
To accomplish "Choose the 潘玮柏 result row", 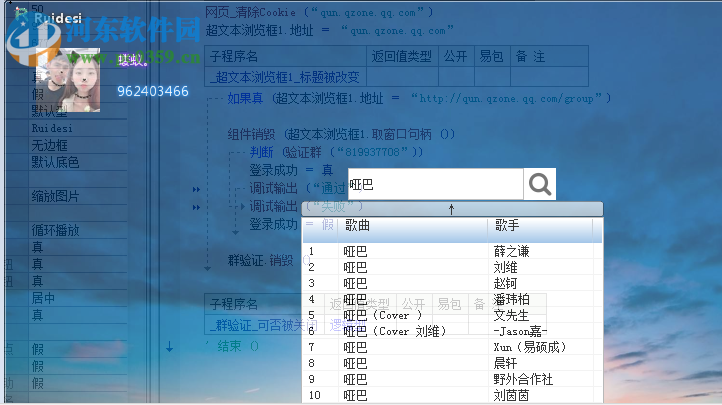I will (x=452, y=300).
